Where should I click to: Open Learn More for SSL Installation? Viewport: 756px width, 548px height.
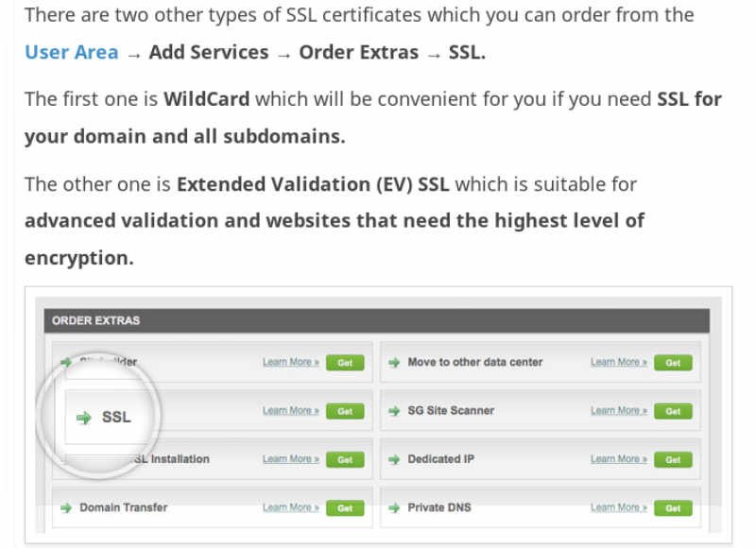[291, 459]
